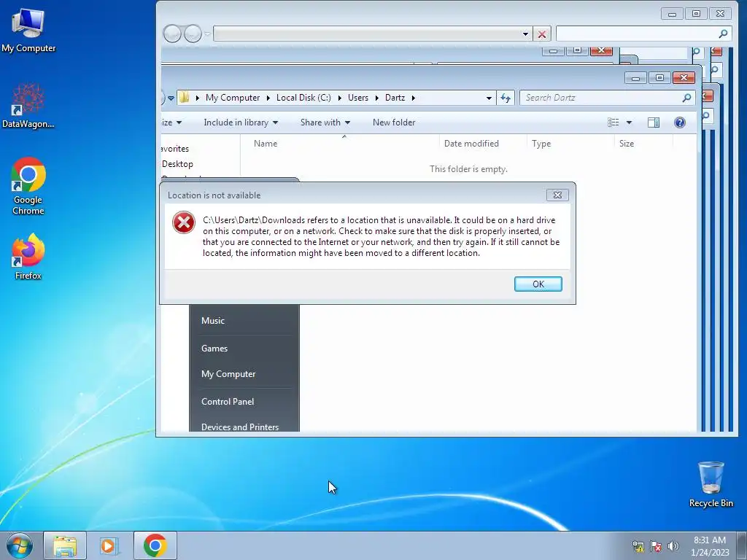Expand arrow after Users breadcrumb
747x560 pixels.
(x=377, y=98)
